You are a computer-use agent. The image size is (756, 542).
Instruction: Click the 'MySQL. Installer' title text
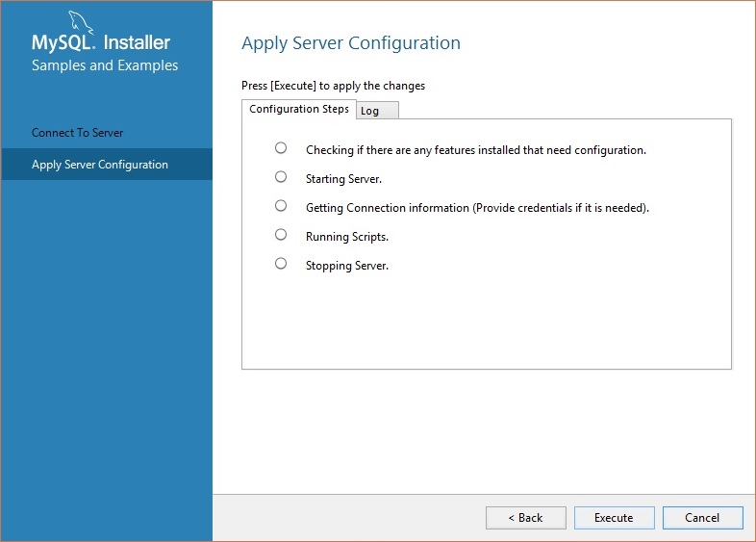point(101,42)
